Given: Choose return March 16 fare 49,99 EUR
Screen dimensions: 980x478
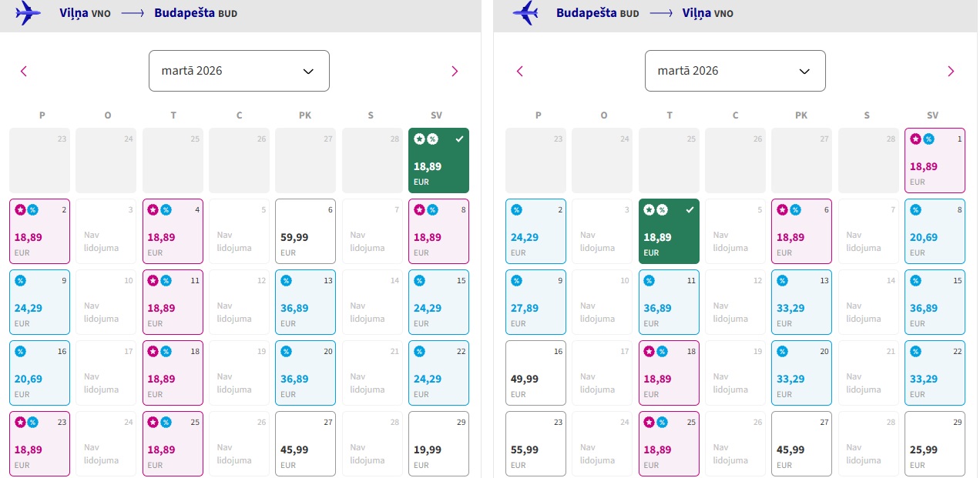Looking at the screenshot, I should tap(535, 373).
